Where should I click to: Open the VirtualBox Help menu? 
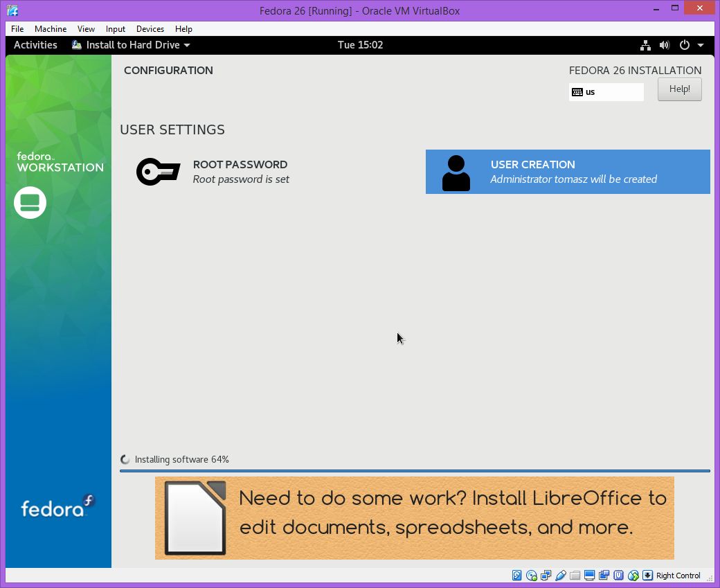pyautogui.click(x=183, y=29)
